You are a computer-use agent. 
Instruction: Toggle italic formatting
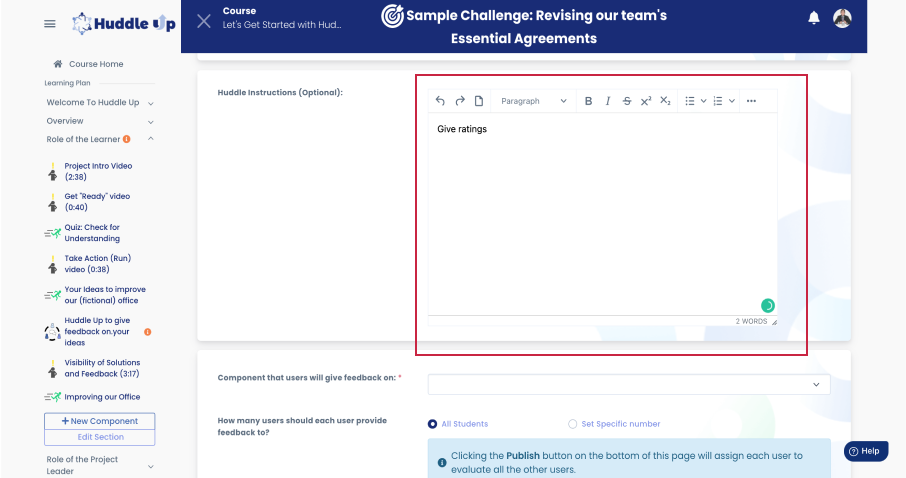pyautogui.click(x=608, y=101)
